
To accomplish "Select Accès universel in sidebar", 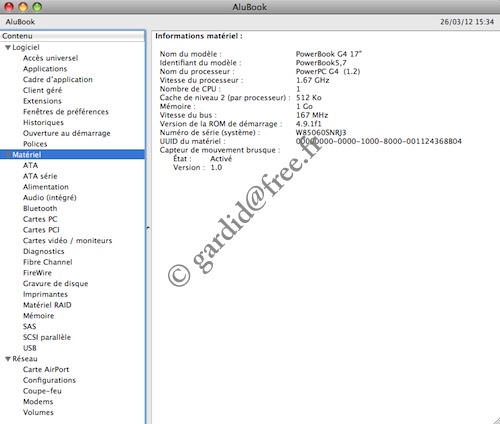I will 50,58.
